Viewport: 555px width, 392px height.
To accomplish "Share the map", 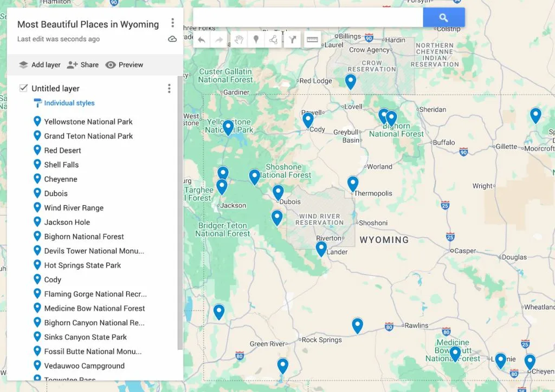I will [x=83, y=64].
